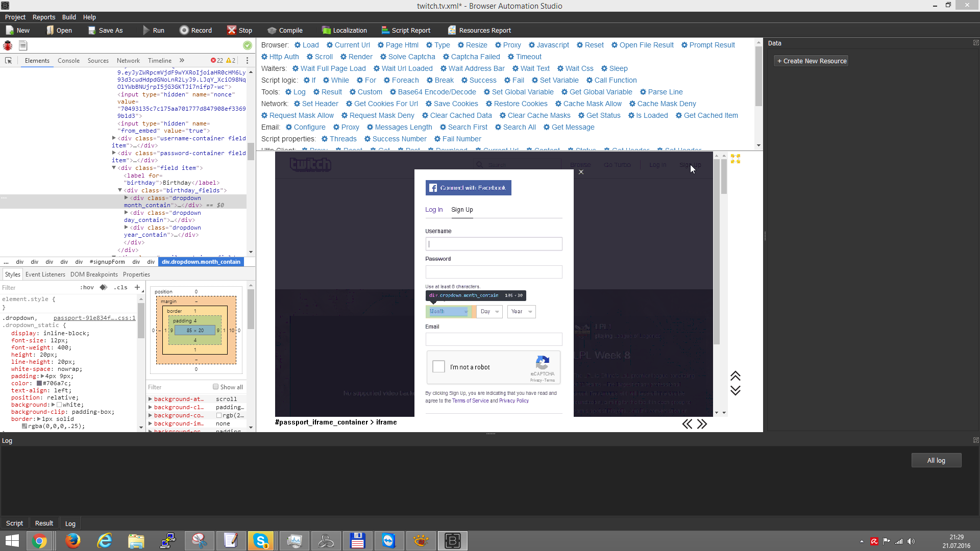Image resolution: width=980 pixels, height=551 pixels.
Task: Expand the dropdown year_contain node
Action: pyautogui.click(x=126, y=227)
